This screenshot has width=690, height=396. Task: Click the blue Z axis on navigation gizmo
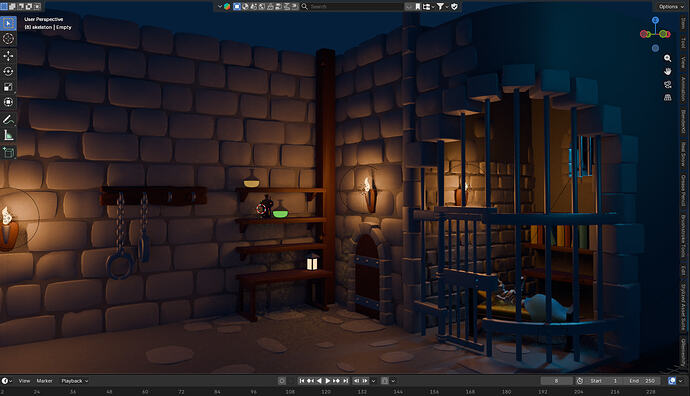655,20
